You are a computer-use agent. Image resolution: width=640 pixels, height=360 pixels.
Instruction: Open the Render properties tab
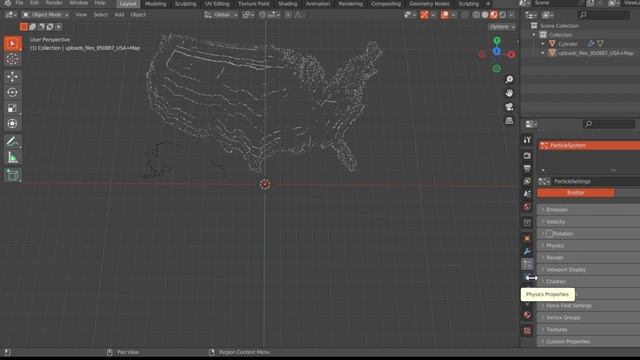point(527,156)
